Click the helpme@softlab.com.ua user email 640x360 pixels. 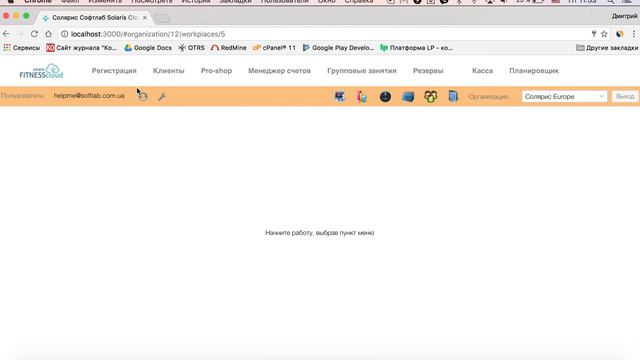pyautogui.click(x=89, y=96)
